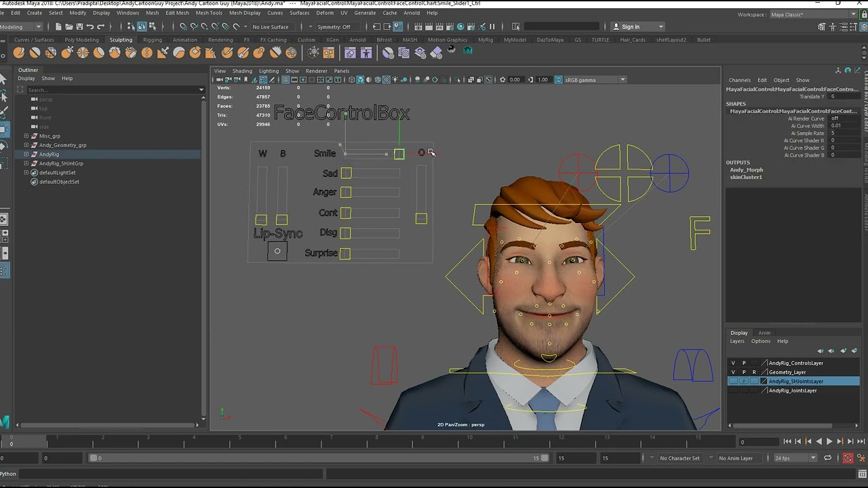Click the green Smile slider handle
This screenshot has height=488, width=868.
(399, 155)
